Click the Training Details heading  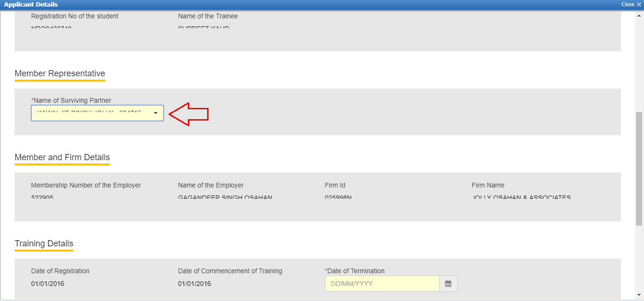[44, 244]
